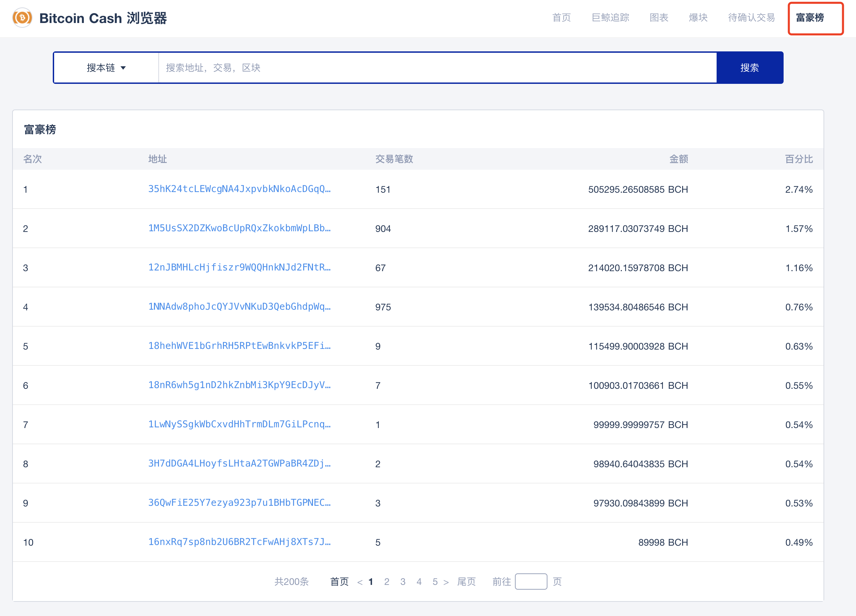Open the 图表 nav item

(x=659, y=18)
